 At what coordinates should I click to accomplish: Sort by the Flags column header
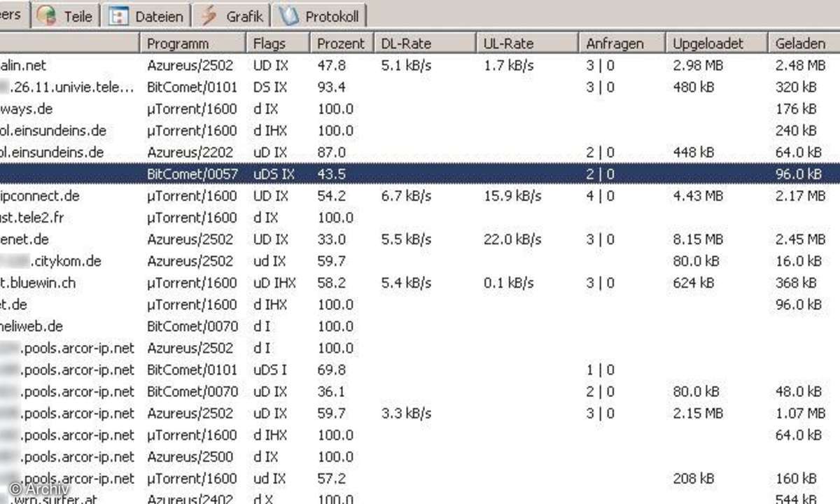click(277, 43)
